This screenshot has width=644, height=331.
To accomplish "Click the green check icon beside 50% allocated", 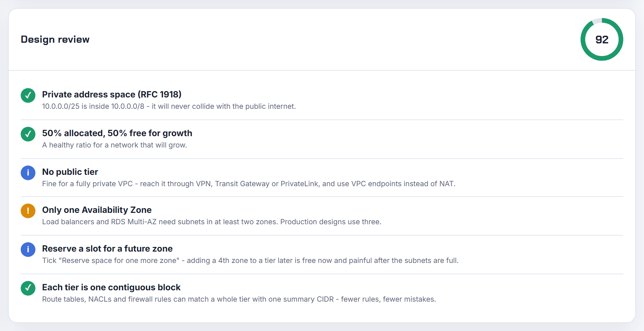I will [x=28, y=134].
